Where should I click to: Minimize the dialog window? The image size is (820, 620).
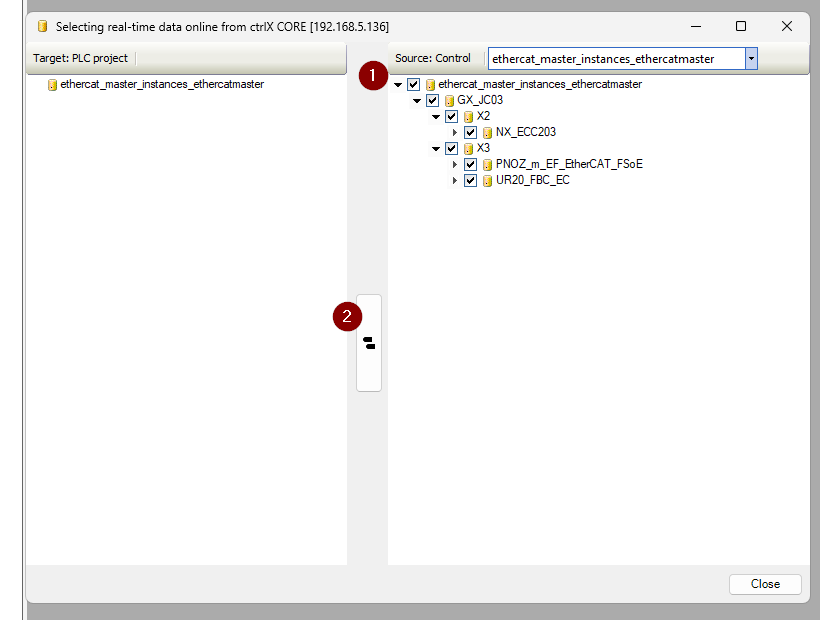[x=696, y=26]
